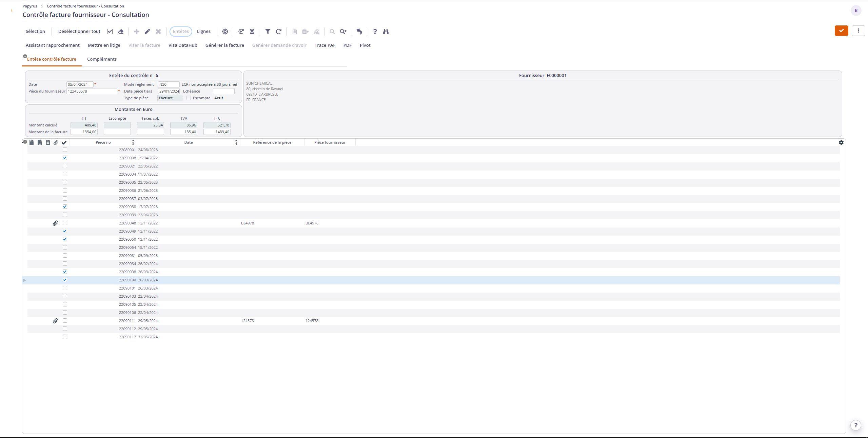The width and height of the screenshot is (868, 438).
Task: Click the funnel filter icon
Action: [x=268, y=32]
